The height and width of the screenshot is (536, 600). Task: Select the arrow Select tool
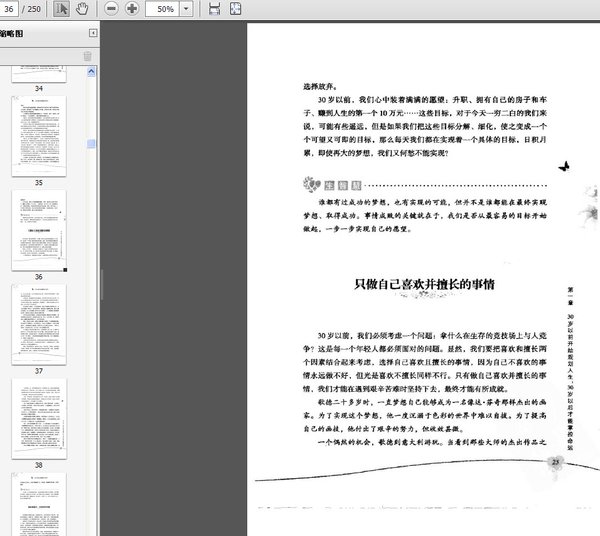pyautogui.click(x=61, y=9)
